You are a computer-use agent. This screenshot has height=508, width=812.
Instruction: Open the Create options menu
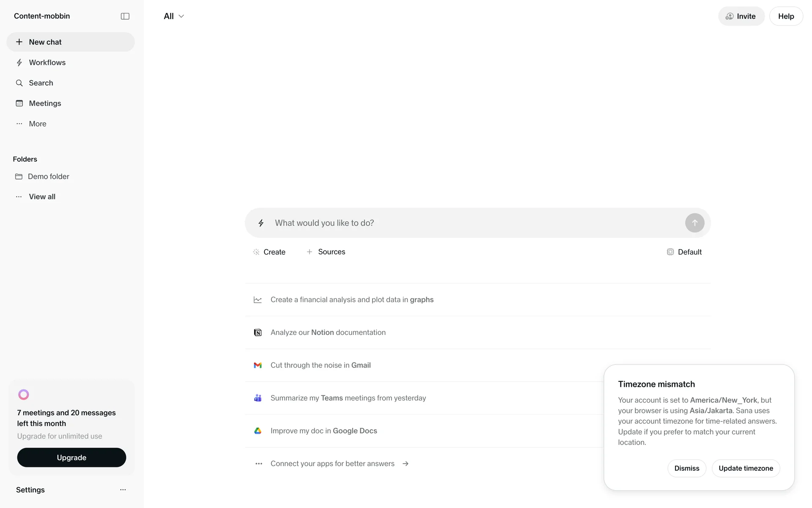(269, 252)
